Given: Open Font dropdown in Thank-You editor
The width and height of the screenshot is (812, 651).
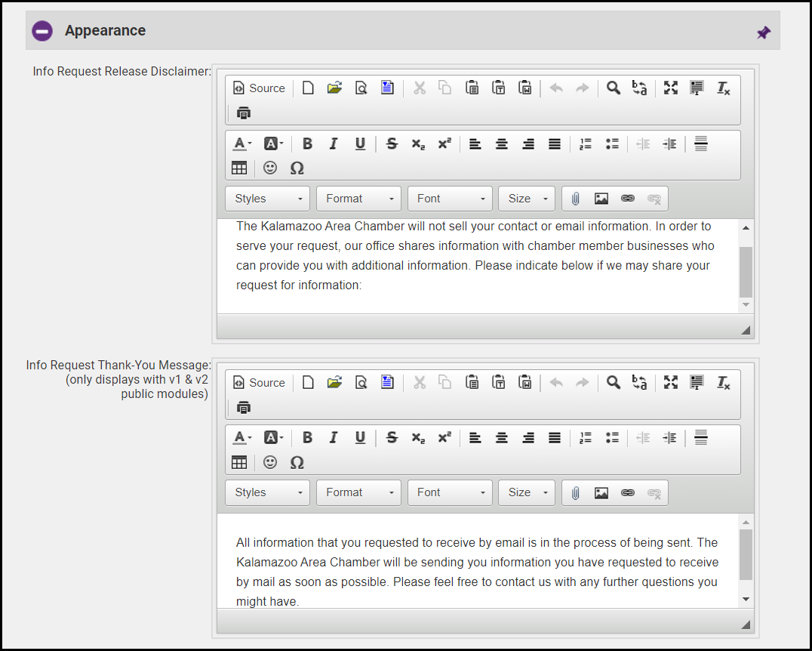Looking at the screenshot, I should 450,492.
